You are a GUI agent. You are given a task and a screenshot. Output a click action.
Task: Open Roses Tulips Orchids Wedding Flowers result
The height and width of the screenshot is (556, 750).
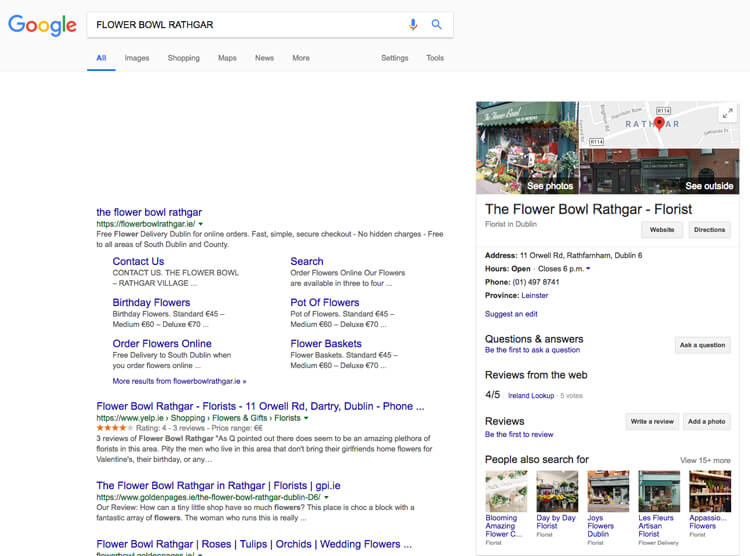[x=254, y=545]
